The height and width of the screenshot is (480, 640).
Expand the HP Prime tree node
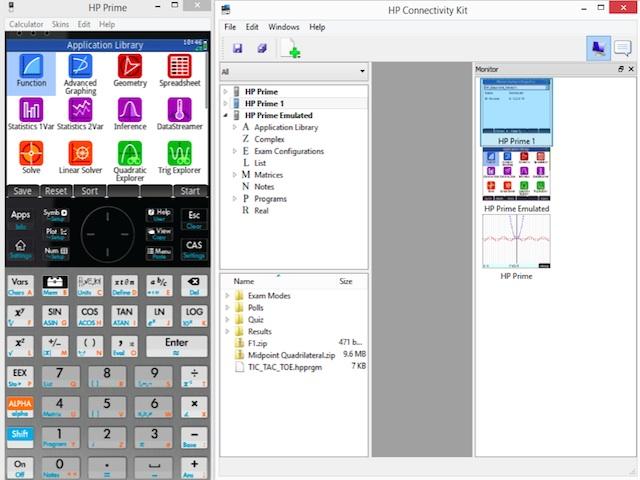226,92
